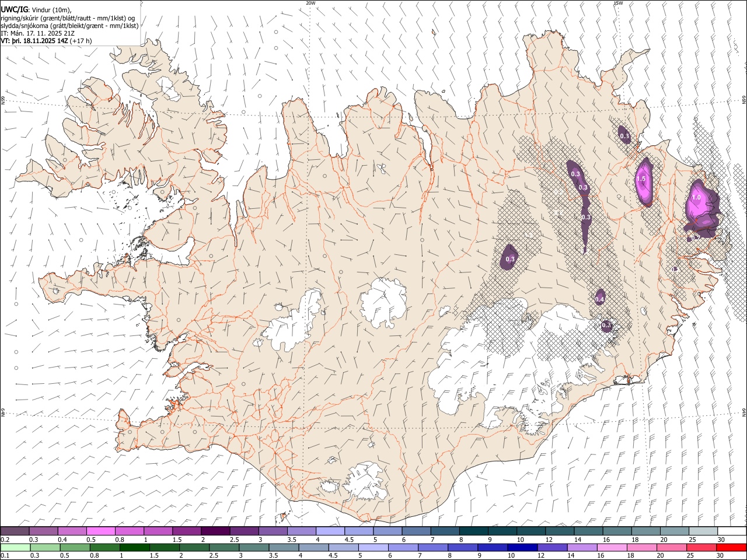Click the '4.5' value under upper legend row
This screenshot has height=560, width=747.
pos(349,540)
